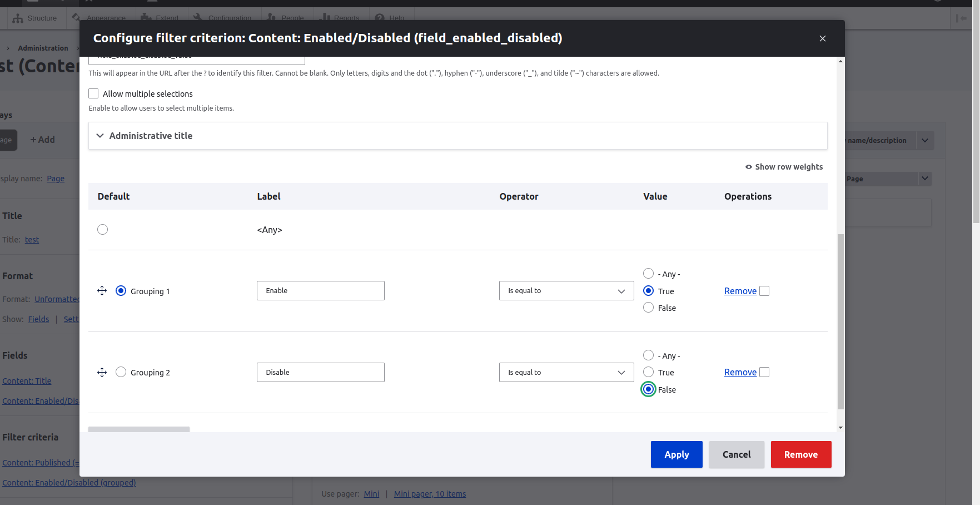Open Grouping 1 operator dropdown
Screen dimensions: 980x505
pyautogui.click(x=566, y=291)
